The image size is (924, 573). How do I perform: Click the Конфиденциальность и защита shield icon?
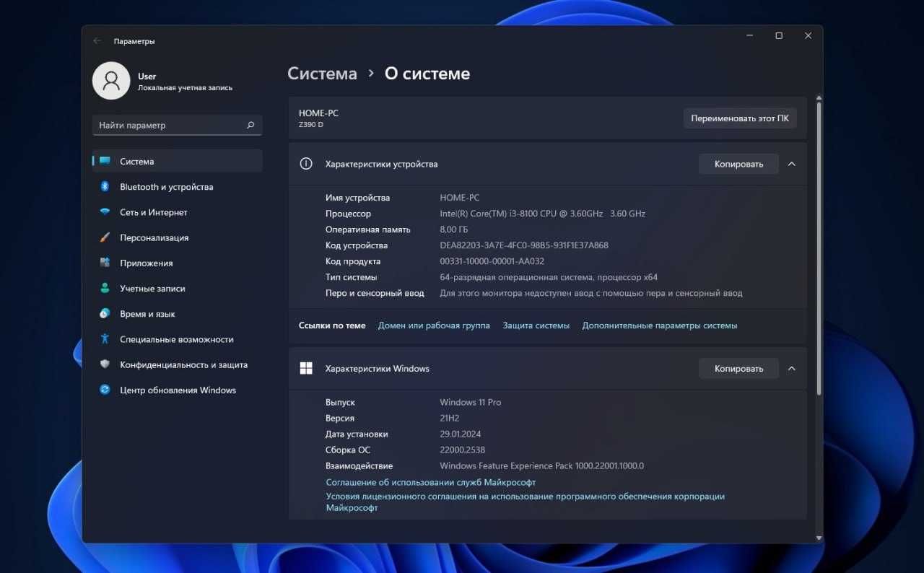tap(105, 364)
